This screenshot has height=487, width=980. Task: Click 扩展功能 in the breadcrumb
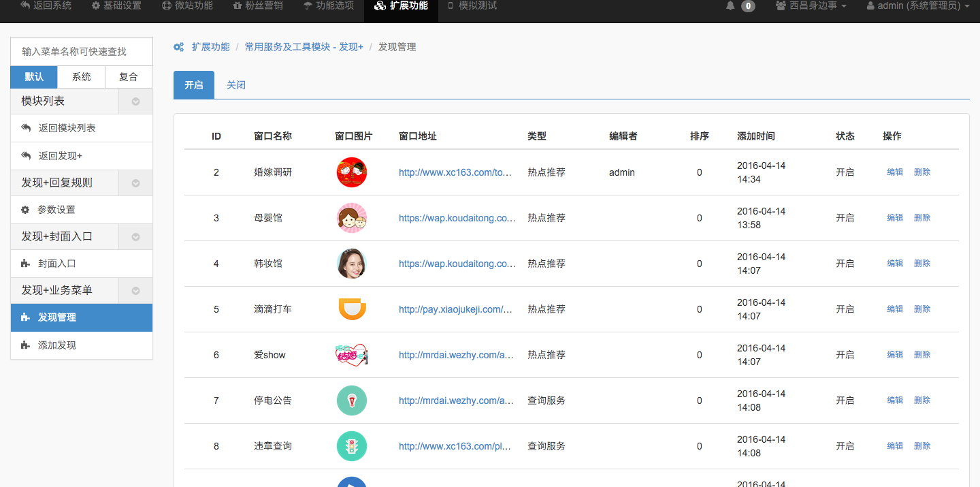click(x=211, y=47)
